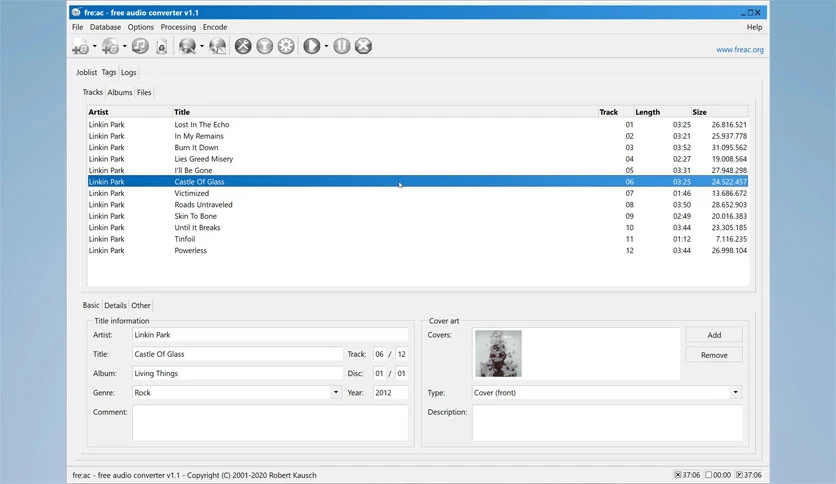The height and width of the screenshot is (484, 836).
Task: Expand the Start encoding dropdown arrow
Action: point(326,46)
